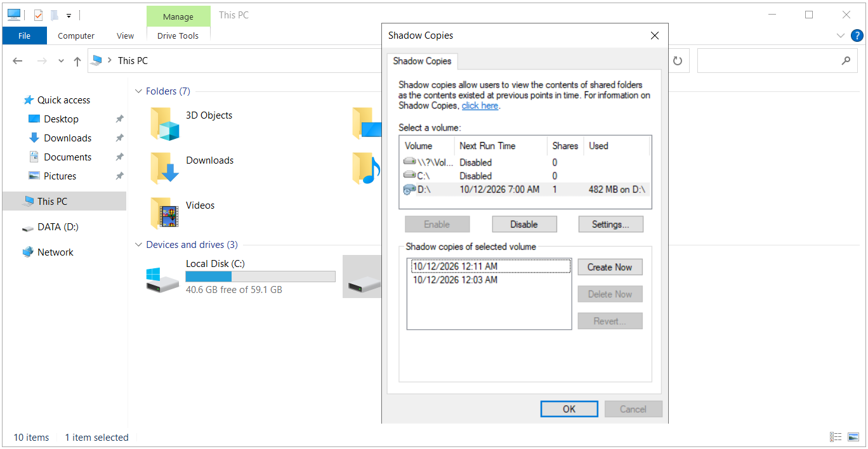The image size is (868, 449).
Task: Select the highlighted drive icon behind the dialog
Action: 365,283
